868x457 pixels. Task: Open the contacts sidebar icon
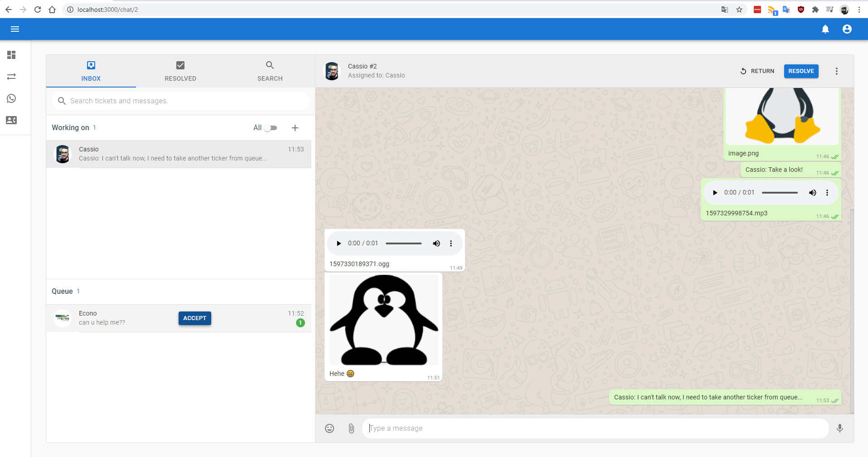[11, 120]
